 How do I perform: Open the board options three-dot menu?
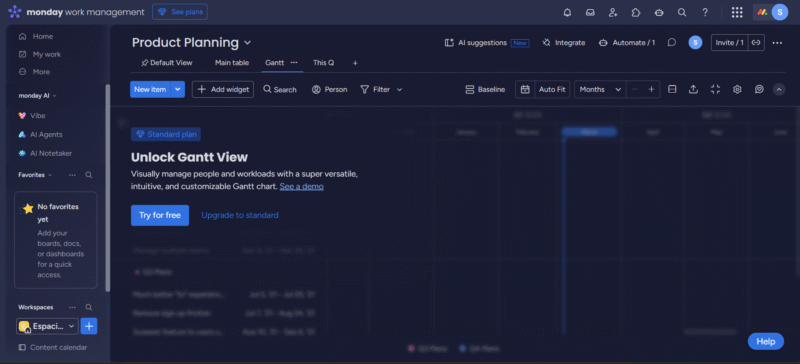point(777,43)
